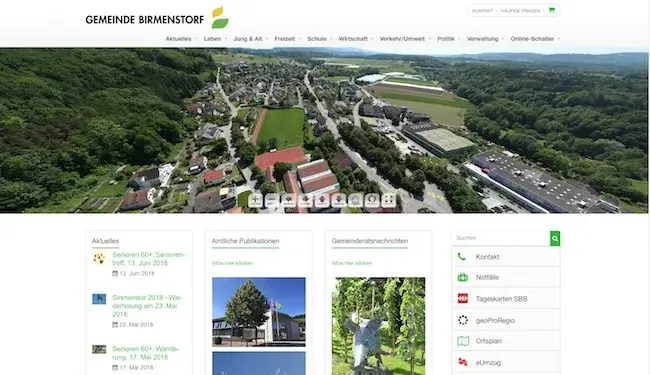
Task: Open the Wirtschaft navigation menu
Action: pos(353,39)
